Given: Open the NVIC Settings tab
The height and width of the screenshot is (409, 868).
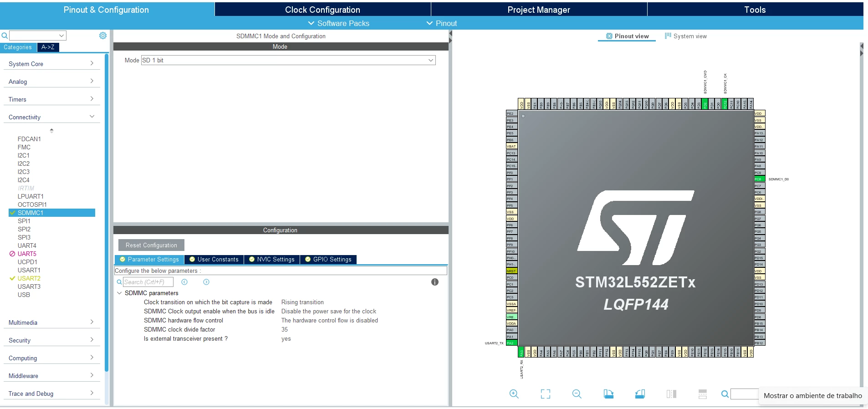Looking at the screenshot, I should [272, 259].
